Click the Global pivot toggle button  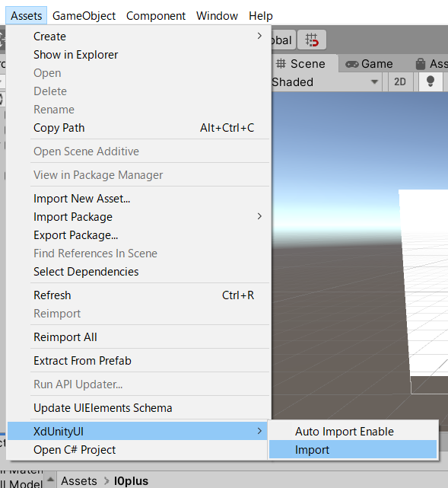point(282,40)
